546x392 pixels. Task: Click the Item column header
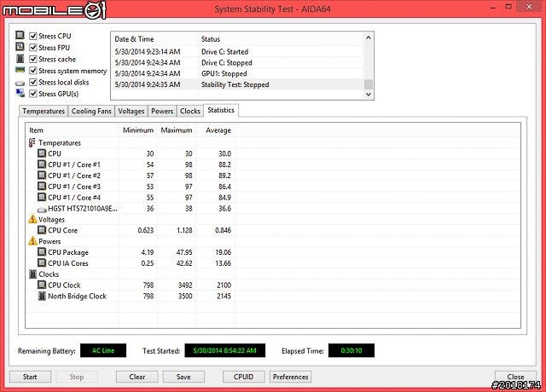click(72, 130)
